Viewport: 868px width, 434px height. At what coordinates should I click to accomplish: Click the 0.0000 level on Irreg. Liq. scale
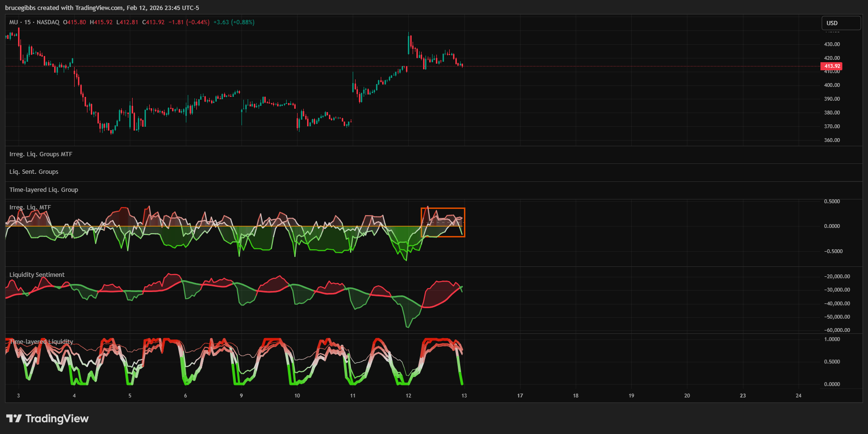coord(831,226)
